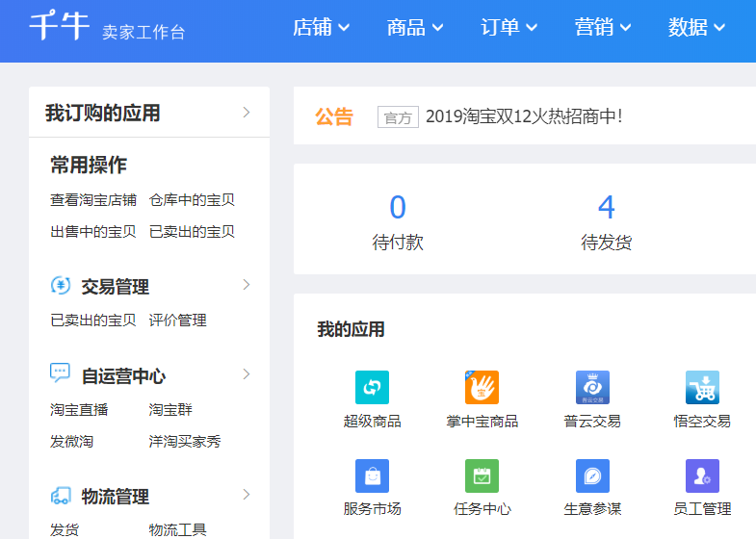Image resolution: width=756 pixels, height=539 pixels.
Task: Open 淘宝直播 link
Action: coord(79,410)
